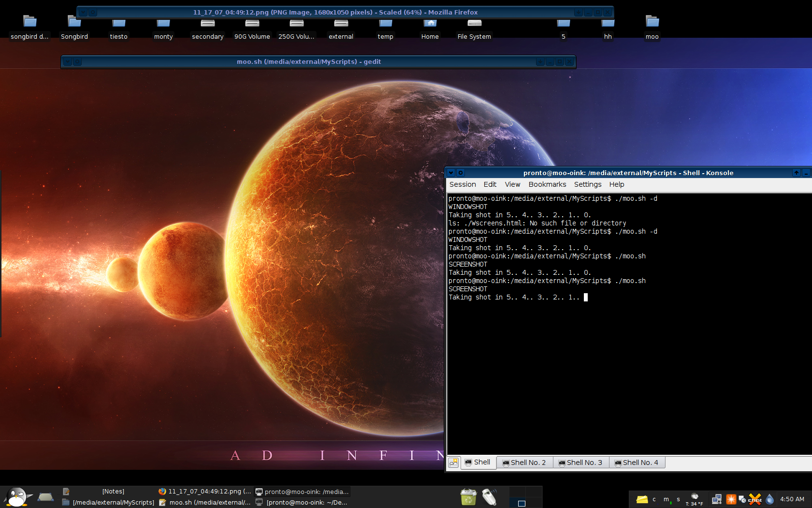The height and width of the screenshot is (508, 812).
Task: Open the Tux penguin start menu
Action: tap(17, 497)
